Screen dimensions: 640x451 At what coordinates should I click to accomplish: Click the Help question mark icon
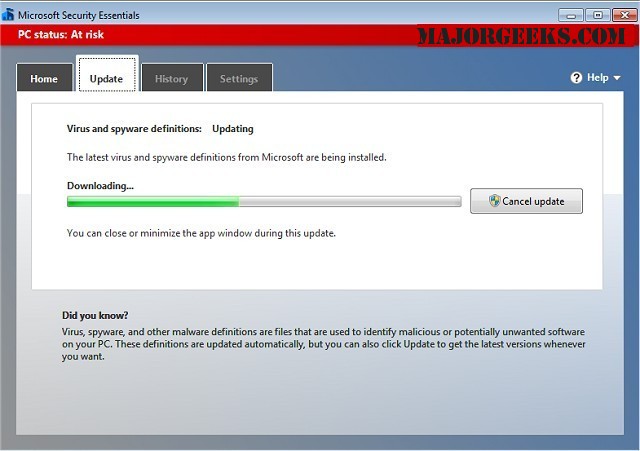click(x=576, y=78)
